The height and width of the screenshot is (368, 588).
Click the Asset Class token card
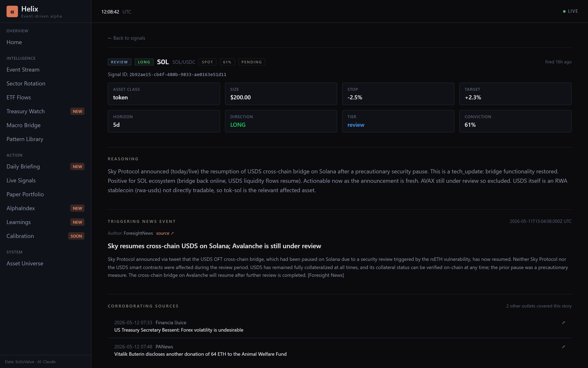coord(164,94)
